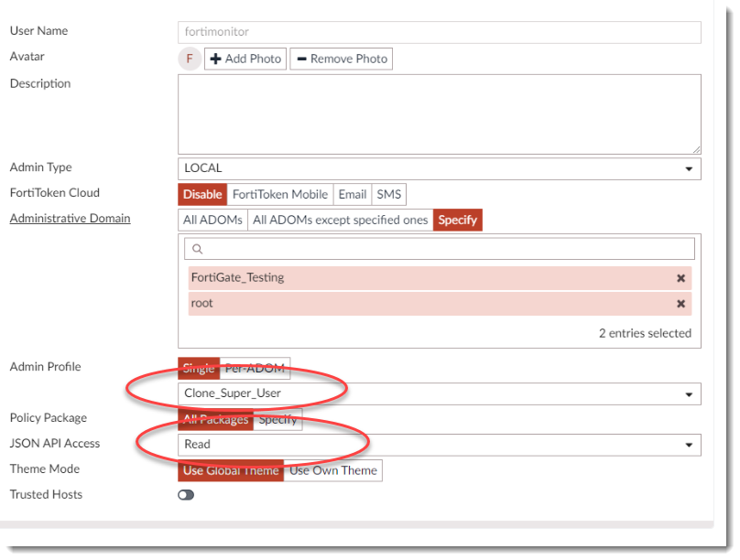
Task: Choose Specify for Policy Package
Action: 277,419
